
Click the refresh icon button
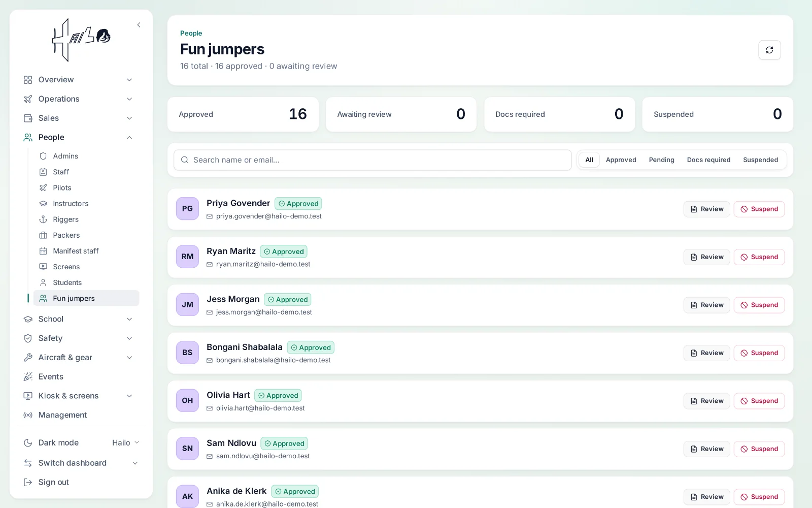click(x=769, y=50)
